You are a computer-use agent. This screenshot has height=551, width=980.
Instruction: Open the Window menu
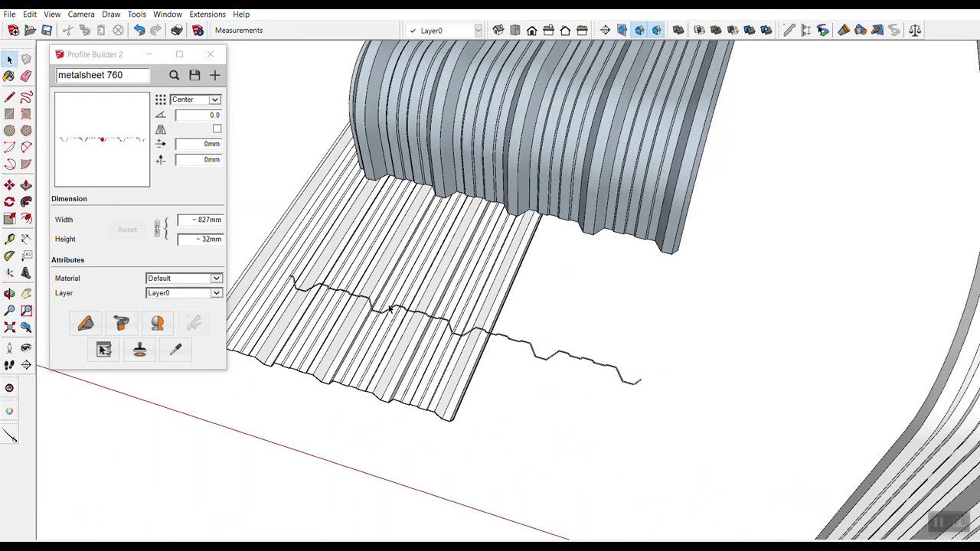pos(167,14)
